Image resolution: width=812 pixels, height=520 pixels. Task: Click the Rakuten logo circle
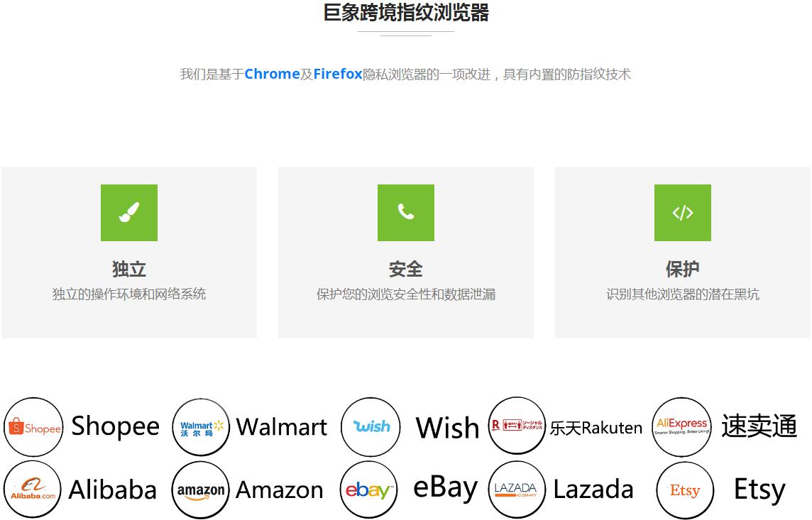coord(517,426)
